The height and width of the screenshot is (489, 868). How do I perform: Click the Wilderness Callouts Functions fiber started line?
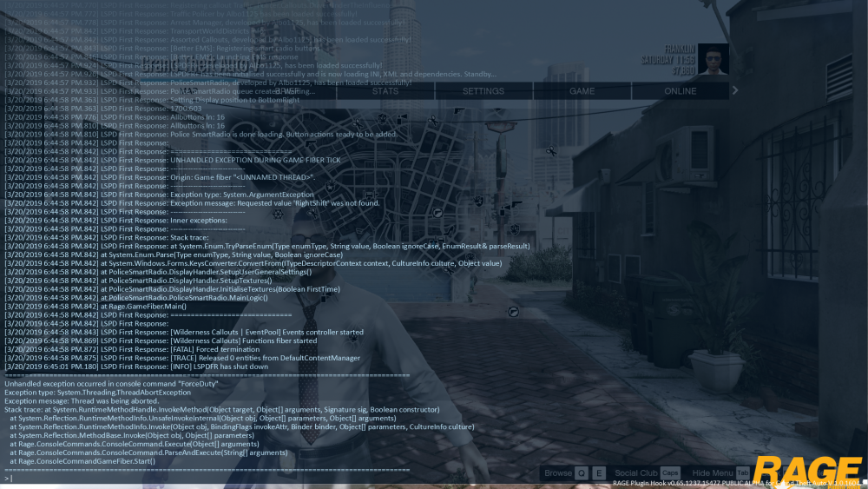161,341
